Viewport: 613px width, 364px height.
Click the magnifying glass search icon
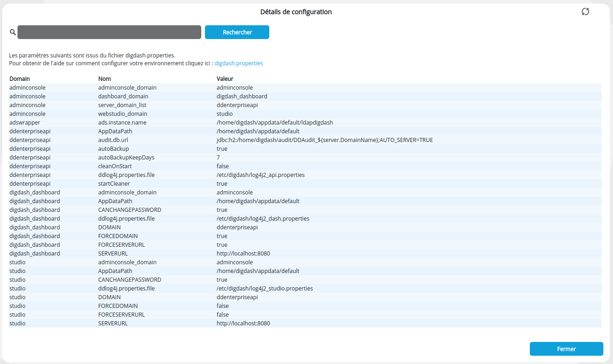[12, 32]
